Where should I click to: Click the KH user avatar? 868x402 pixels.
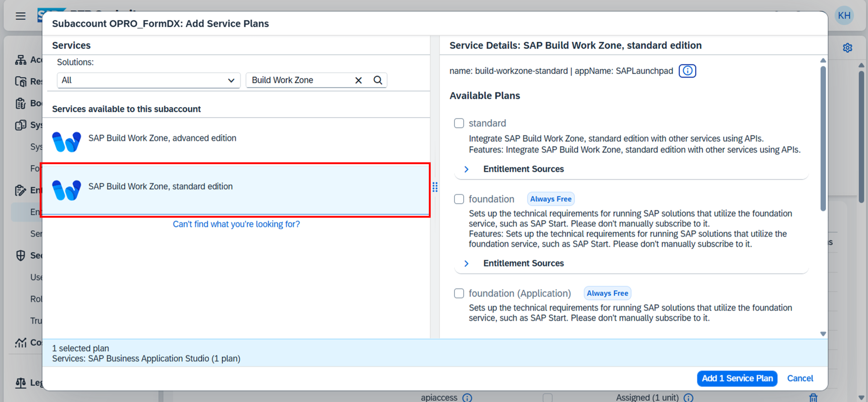(844, 16)
